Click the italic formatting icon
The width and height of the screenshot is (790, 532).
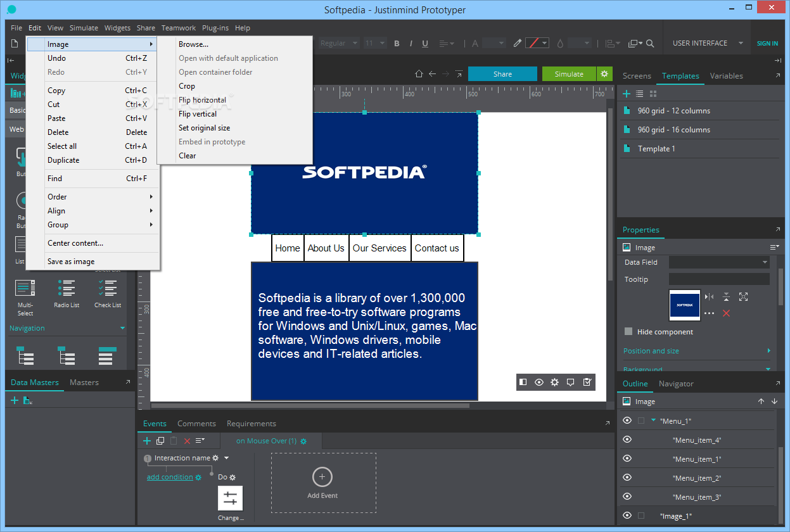411,44
